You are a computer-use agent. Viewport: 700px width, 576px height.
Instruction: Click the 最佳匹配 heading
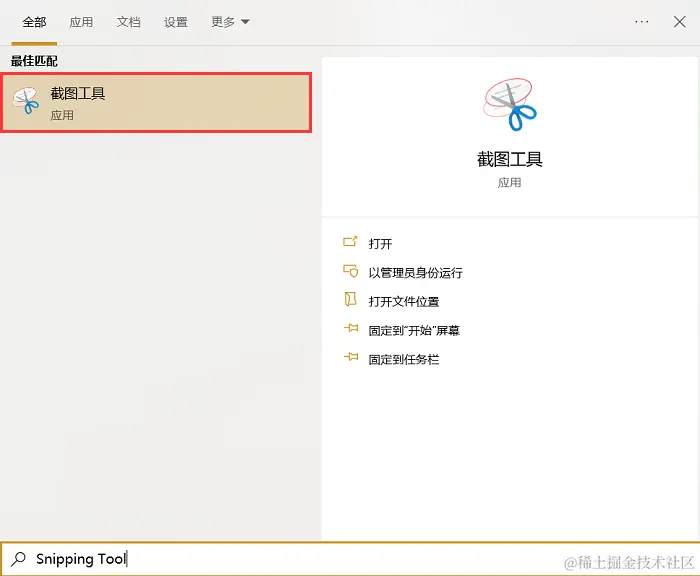click(34, 61)
